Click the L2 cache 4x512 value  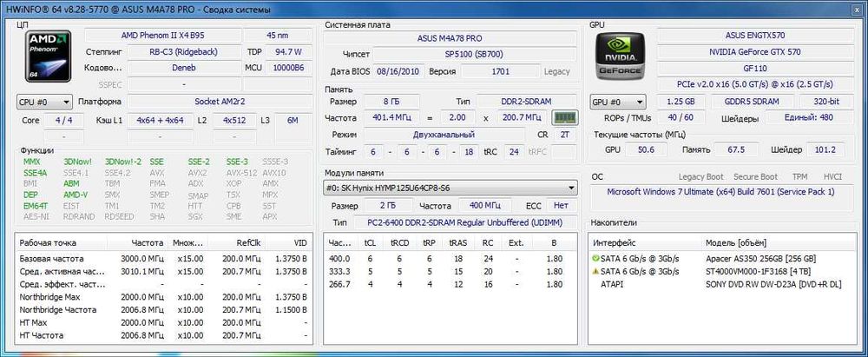pyautogui.click(x=234, y=120)
